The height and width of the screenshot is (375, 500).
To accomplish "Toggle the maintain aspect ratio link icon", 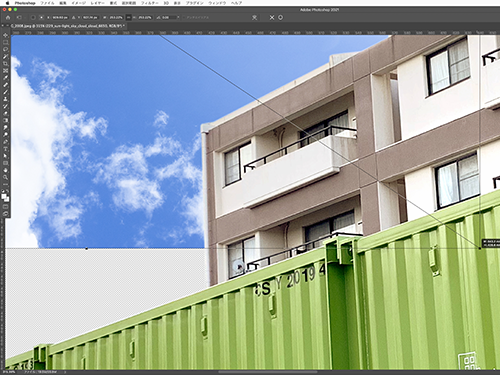I will click(x=129, y=17).
